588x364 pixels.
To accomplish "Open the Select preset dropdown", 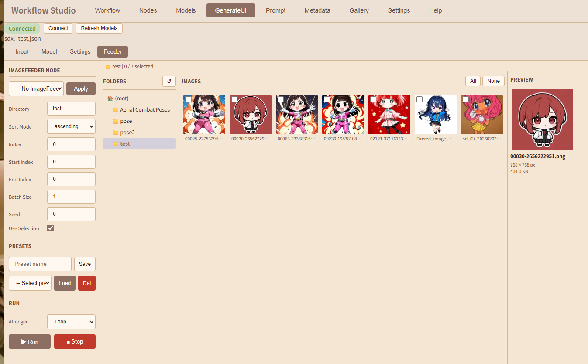I will pyautogui.click(x=30, y=283).
